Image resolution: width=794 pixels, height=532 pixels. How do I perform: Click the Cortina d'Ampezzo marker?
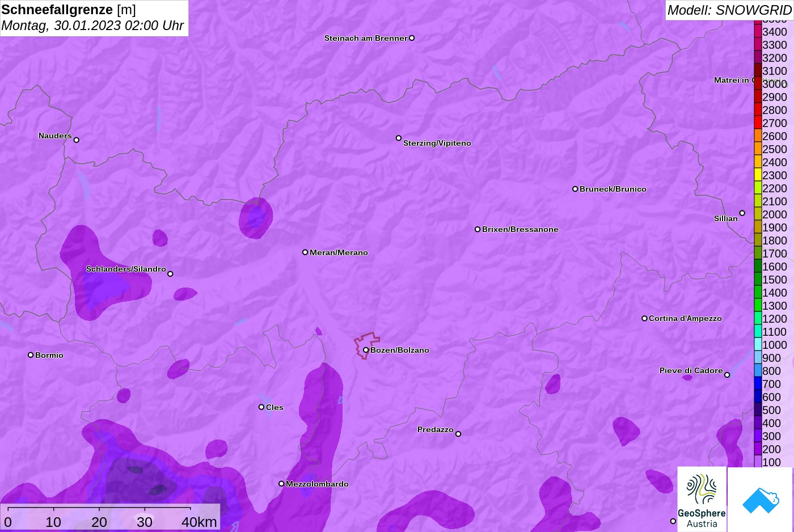click(x=644, y=318)
